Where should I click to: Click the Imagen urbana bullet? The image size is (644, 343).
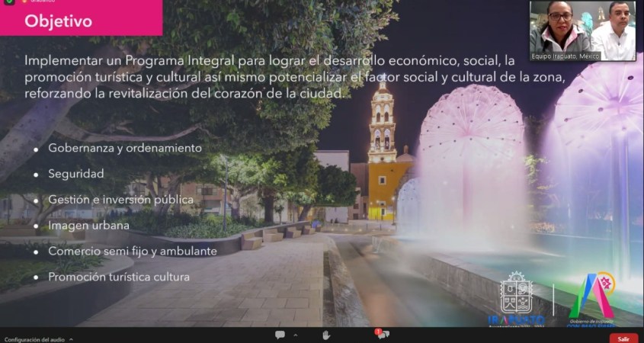pos(88,225)
